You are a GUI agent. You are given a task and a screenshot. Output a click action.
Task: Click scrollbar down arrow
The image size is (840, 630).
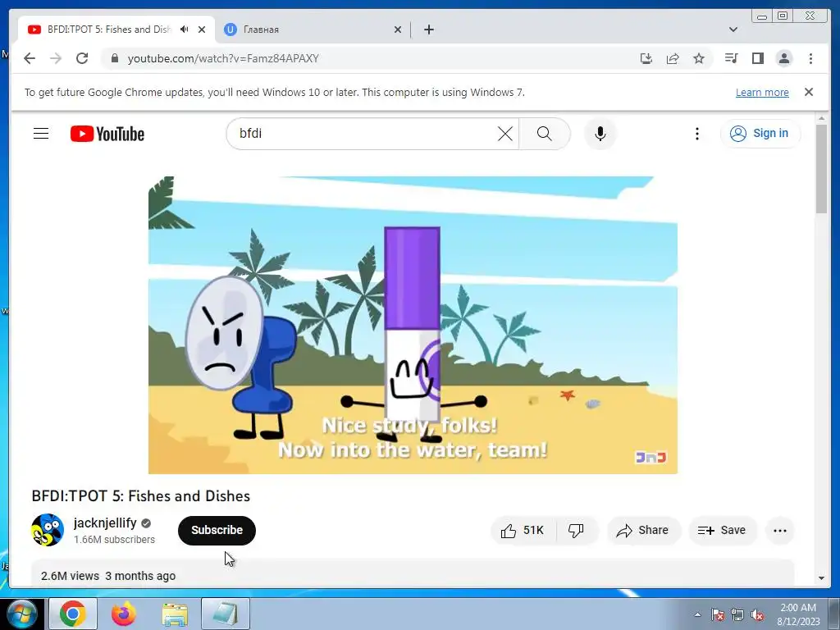pos(822,578)
